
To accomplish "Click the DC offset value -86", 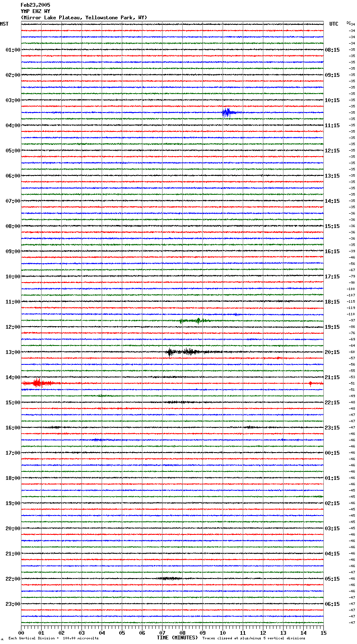I will [352, 327].
